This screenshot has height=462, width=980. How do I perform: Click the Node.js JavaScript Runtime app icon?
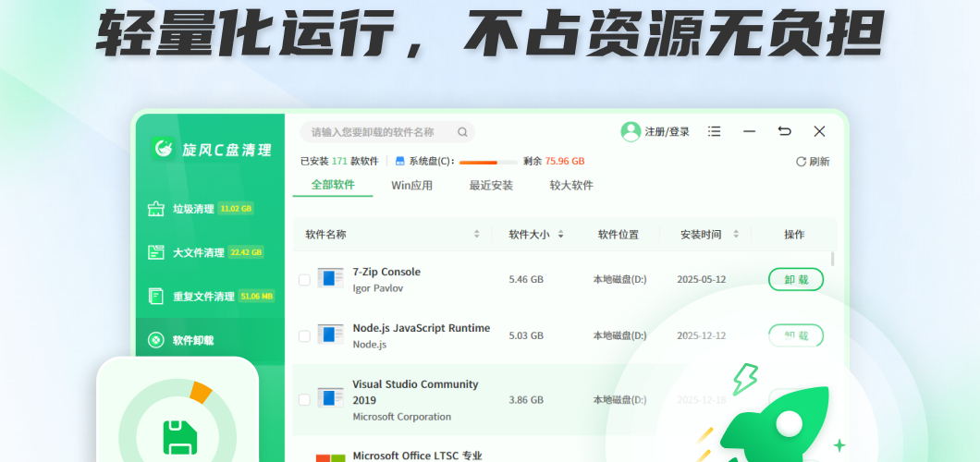pos(331,334)
